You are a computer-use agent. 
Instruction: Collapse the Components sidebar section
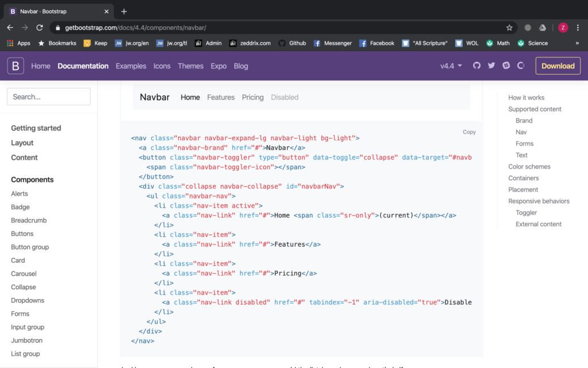tap(32, 179)
